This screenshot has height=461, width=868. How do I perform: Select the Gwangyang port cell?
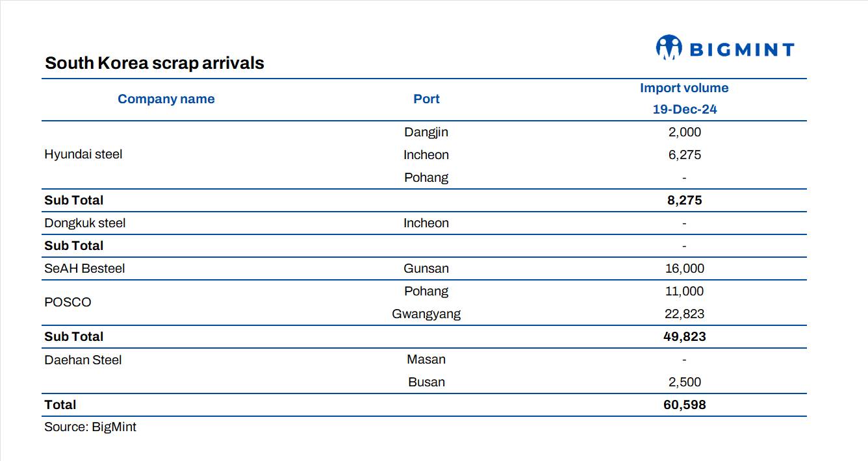tap(426, 314)
